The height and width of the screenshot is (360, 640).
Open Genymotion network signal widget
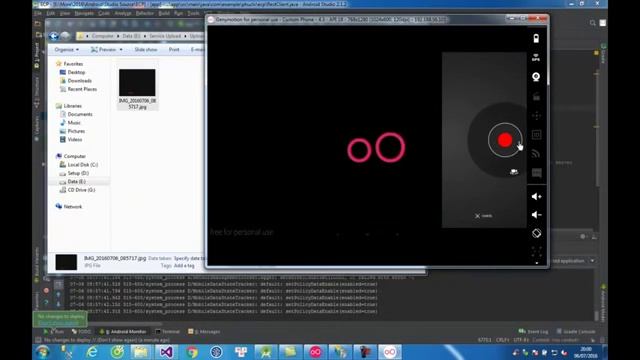coord(536,154)
